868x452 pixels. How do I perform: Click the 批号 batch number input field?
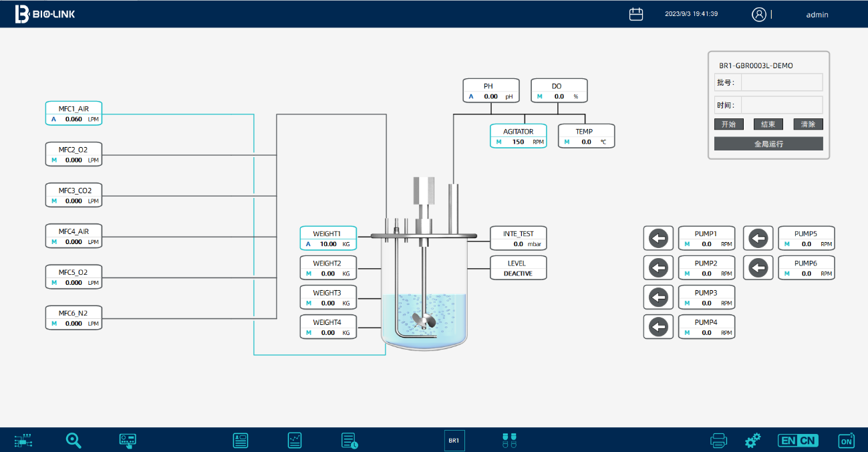781,82
